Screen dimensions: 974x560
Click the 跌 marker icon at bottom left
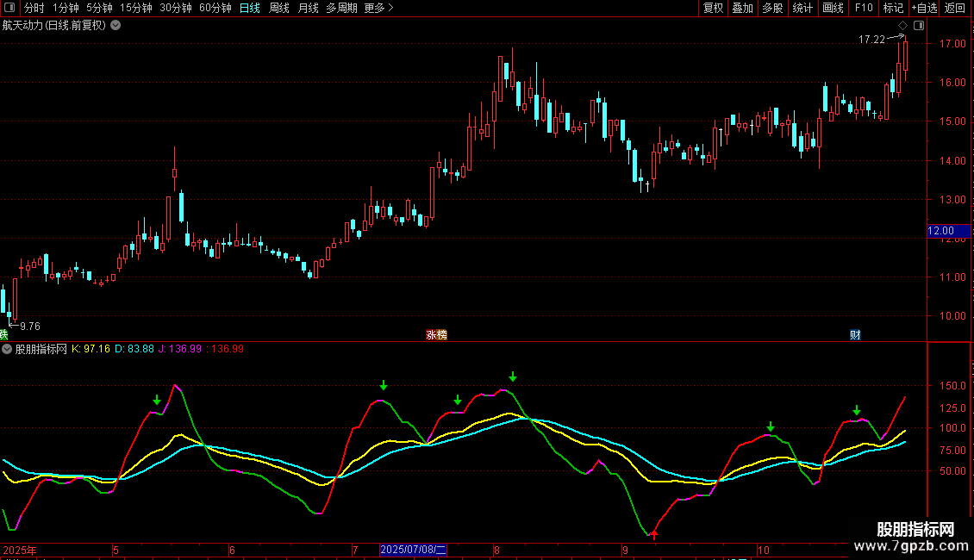[3, 334]
